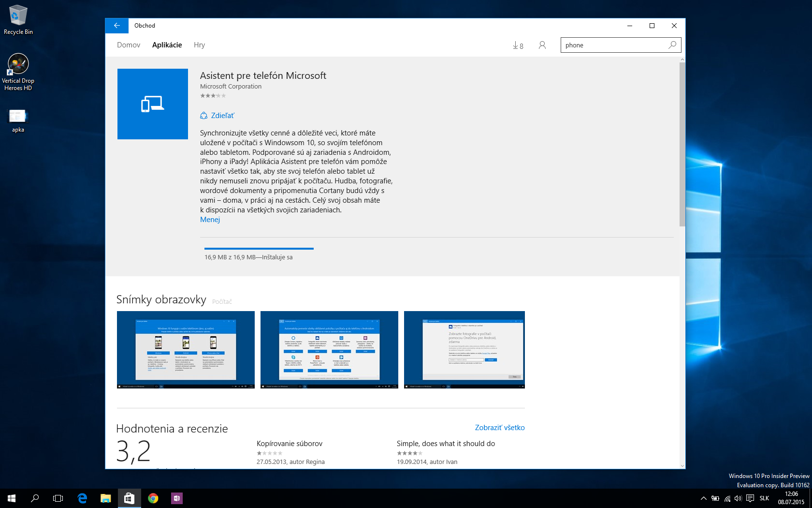Click the 3,2 average rating
This screenshot has width=812, height=508.
133,451
